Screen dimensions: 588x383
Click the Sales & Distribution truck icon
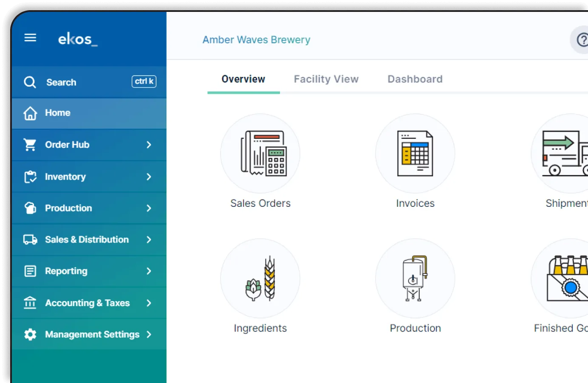[30, 239]
